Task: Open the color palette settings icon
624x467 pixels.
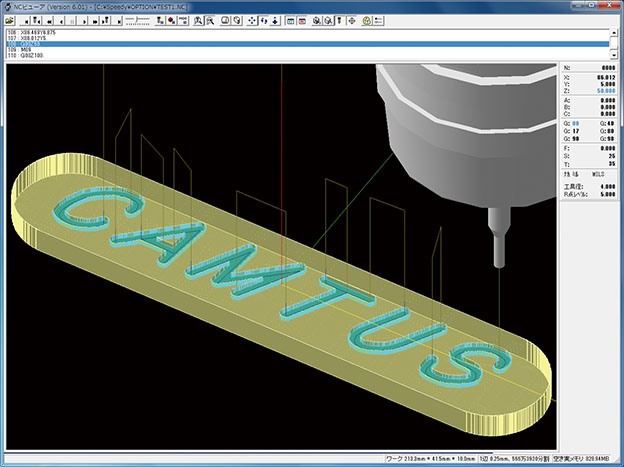Action: click(366, 20)
